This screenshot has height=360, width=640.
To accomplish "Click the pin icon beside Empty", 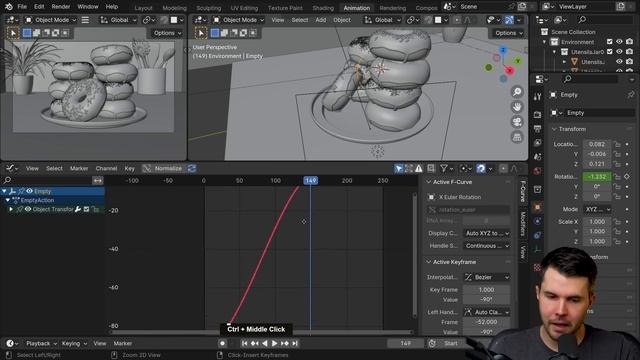I will (x=631, y=95).
